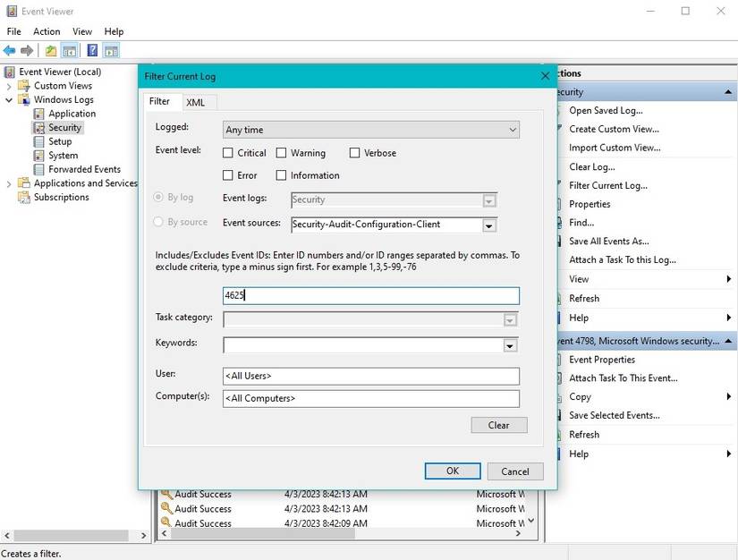Select the Application log icon in tree
Screen dimensions: 738x560
click(39, 114)
